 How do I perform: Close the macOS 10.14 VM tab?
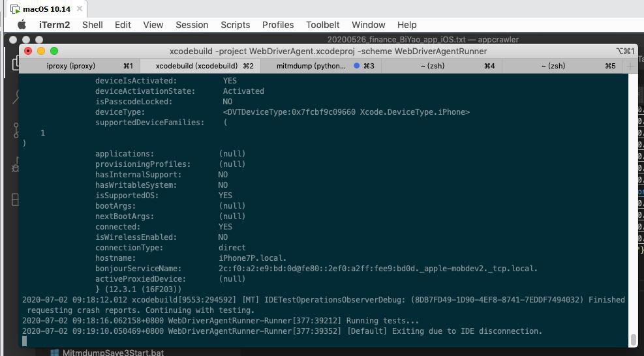click(x=80, y=8)
